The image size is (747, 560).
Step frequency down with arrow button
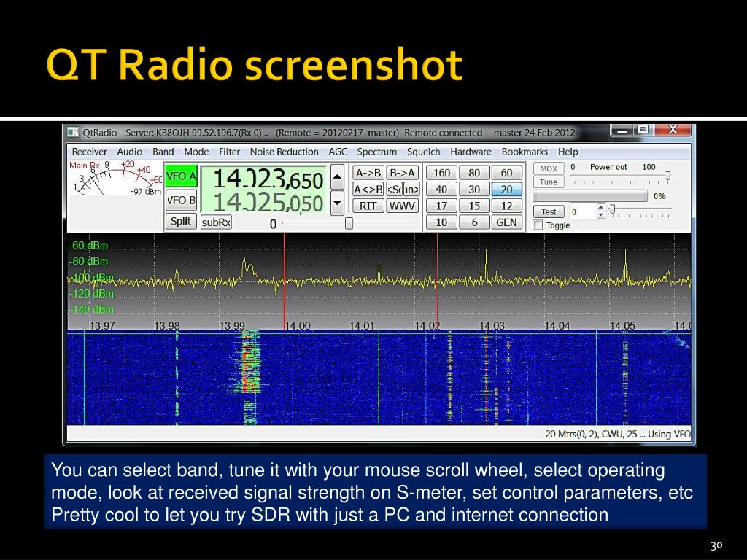(337, 203)
